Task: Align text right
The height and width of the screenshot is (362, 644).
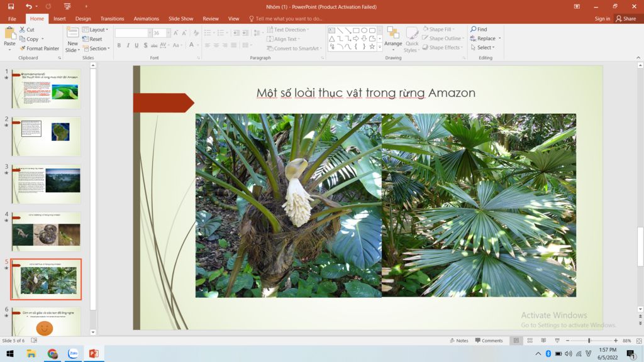Action: [x=225, y=45]
